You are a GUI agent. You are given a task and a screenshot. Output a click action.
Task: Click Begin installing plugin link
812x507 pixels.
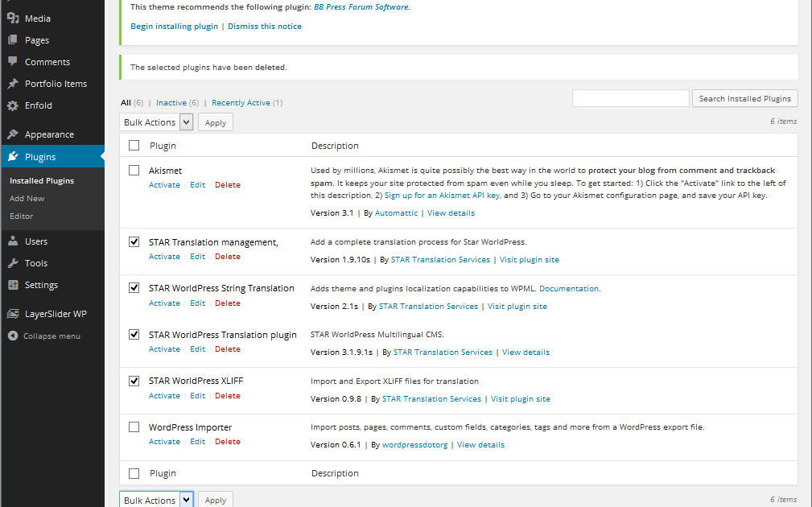click(174, 26)
